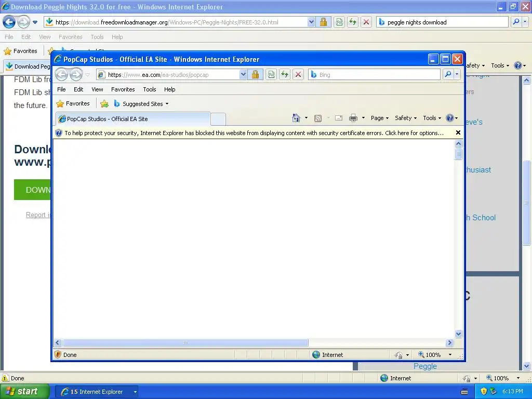Click the lock icon in Peggle Nights window address bar
The width and height of the screenshot is (532, 399).
[x=323, y=22]
